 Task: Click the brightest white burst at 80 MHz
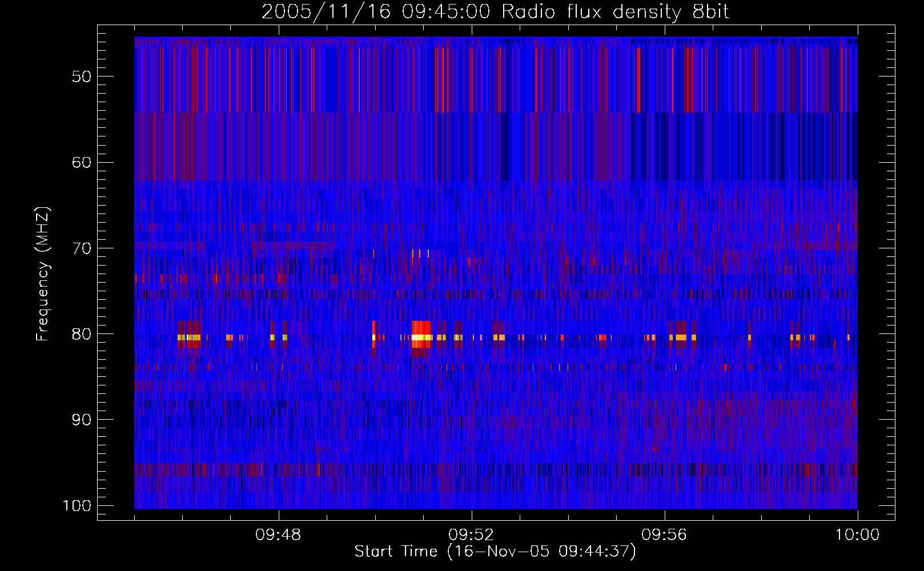tap(421, 337)
